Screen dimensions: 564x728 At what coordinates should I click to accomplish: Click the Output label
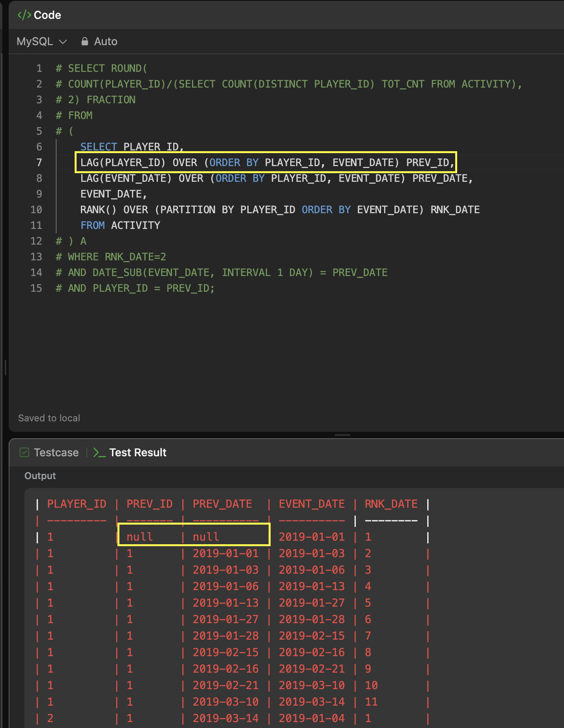40,476
